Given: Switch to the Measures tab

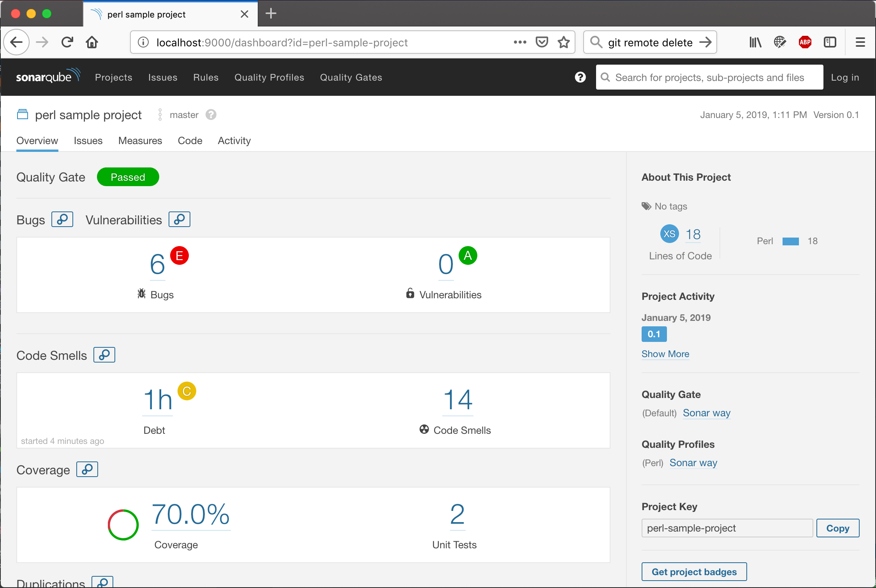Looking at the screenshot, I should [140, 141].
